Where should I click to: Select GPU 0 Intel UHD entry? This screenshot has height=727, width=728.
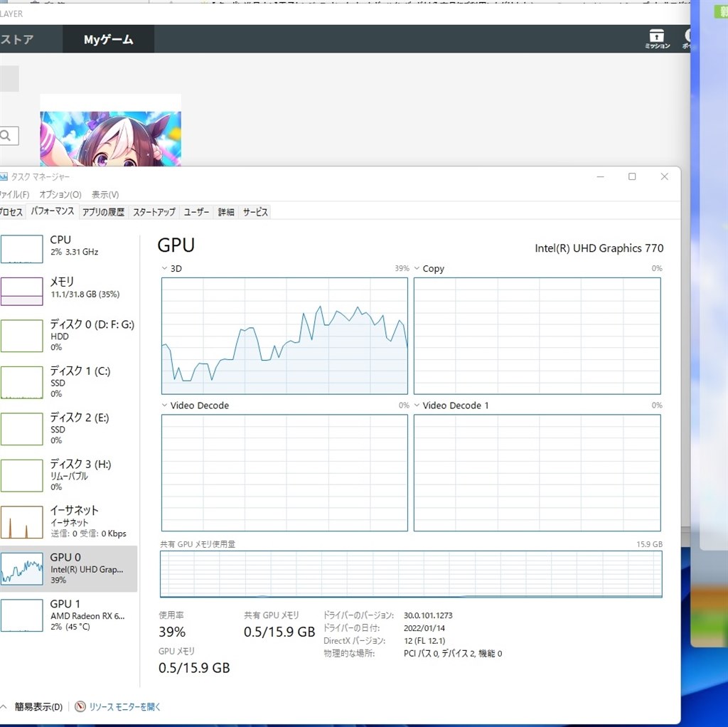point(69,568)
